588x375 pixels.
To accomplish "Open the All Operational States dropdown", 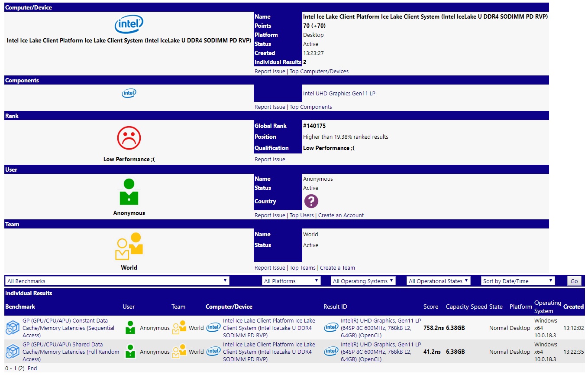I will point(439,281).
